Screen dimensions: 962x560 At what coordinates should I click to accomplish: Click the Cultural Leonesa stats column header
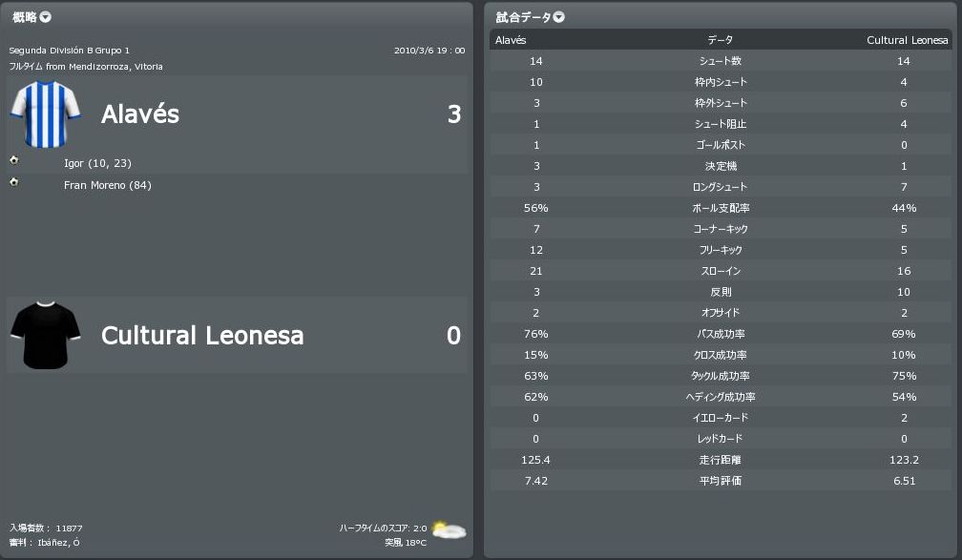coord(907,40)
